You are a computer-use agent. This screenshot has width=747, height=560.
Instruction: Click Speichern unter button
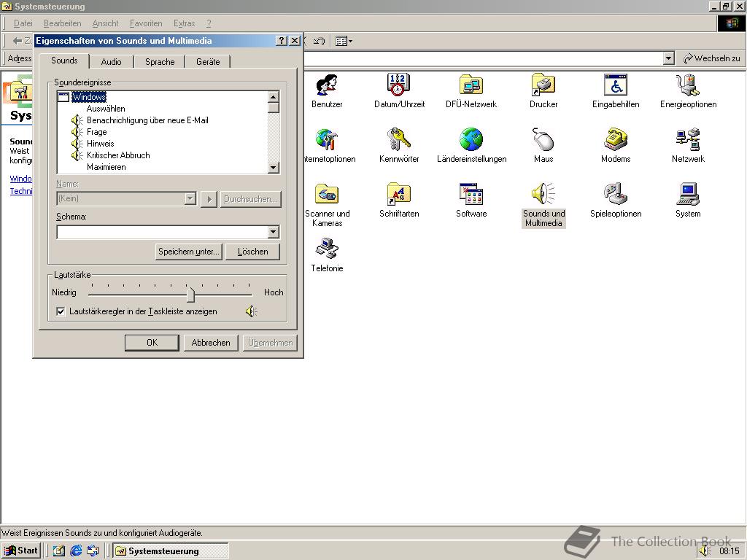(189, 252)
